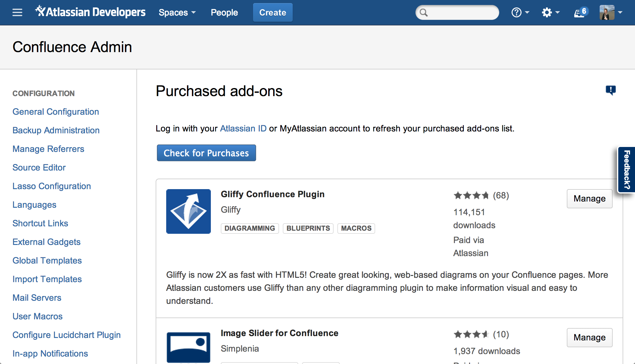
Task: Go to People in the top navigation
Action: click(x=224, y=13)
